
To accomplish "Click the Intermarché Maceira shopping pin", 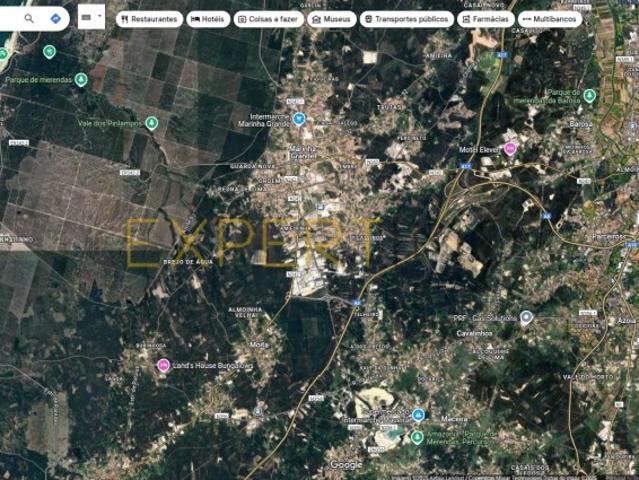I will (419, 414).
